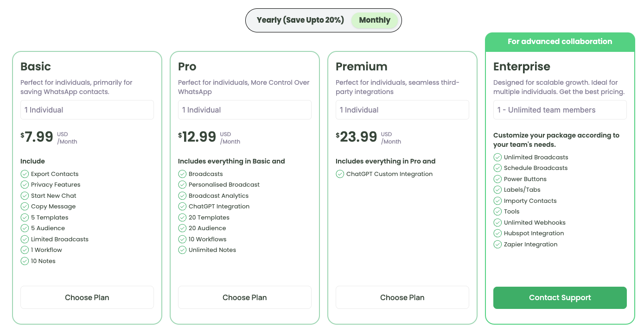Click Contact Support in Enterprise plan
644x333 pixels.
click(x=560, y=297)
